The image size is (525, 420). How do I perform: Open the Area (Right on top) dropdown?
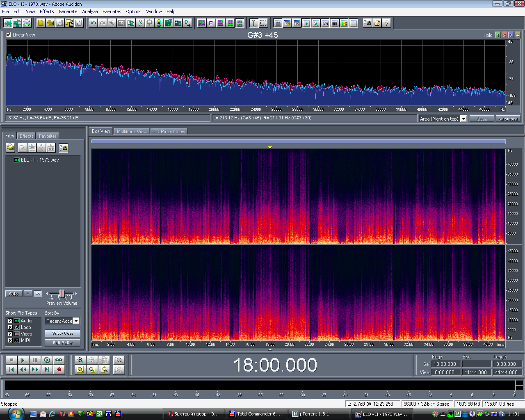point(463,119)
